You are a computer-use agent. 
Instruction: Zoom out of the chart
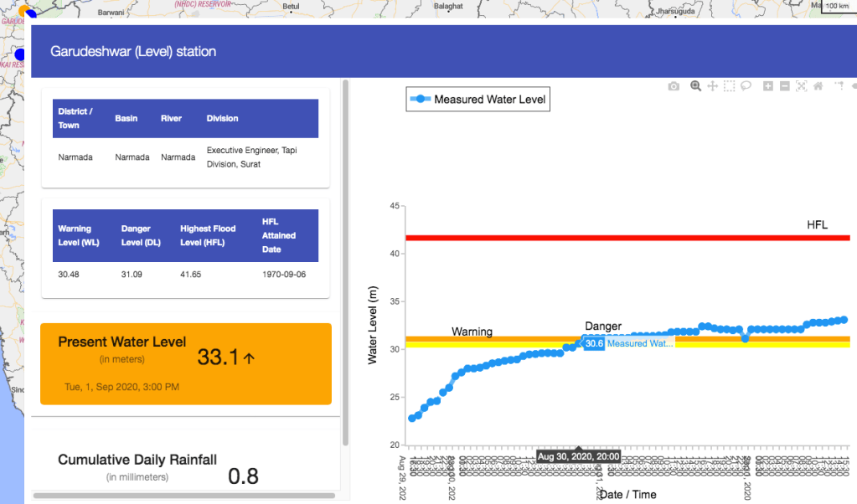point(785,86)
